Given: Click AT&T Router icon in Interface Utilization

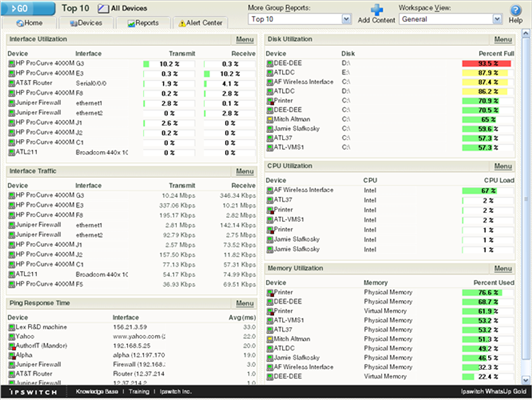Looking at the screenshot, I should [x=12, y=83].
